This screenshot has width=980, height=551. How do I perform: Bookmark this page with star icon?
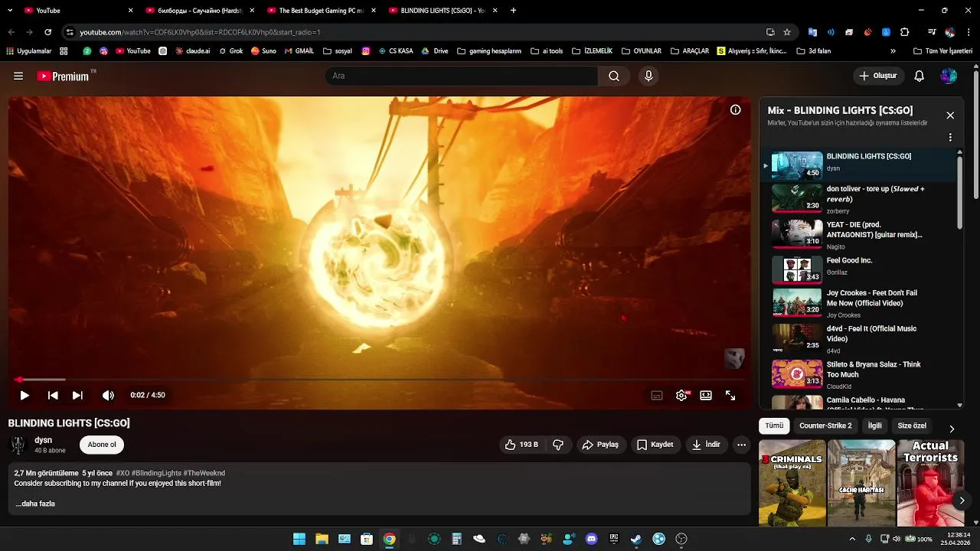787,32
